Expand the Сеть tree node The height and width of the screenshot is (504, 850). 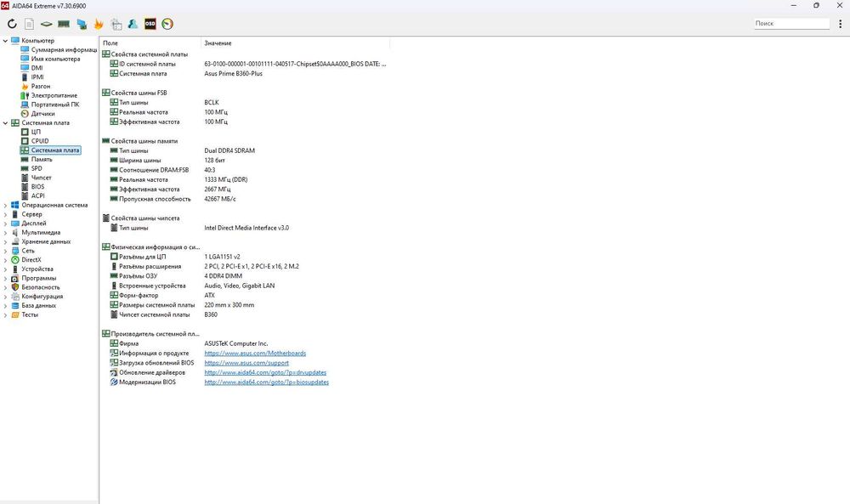coord(5,251)
